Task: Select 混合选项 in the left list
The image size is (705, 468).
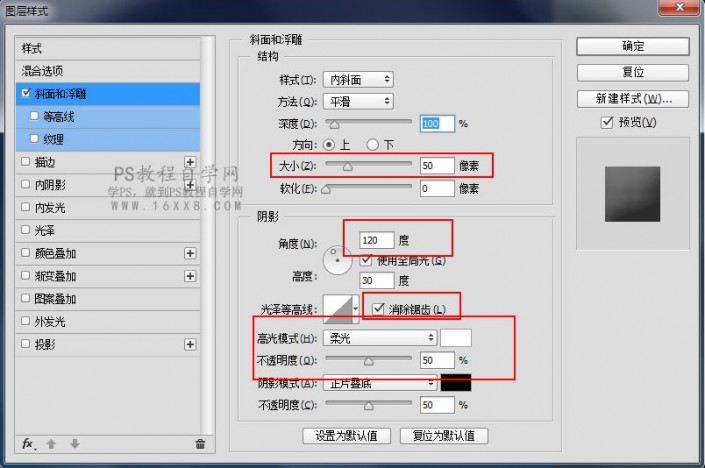Action: (108, 71)
